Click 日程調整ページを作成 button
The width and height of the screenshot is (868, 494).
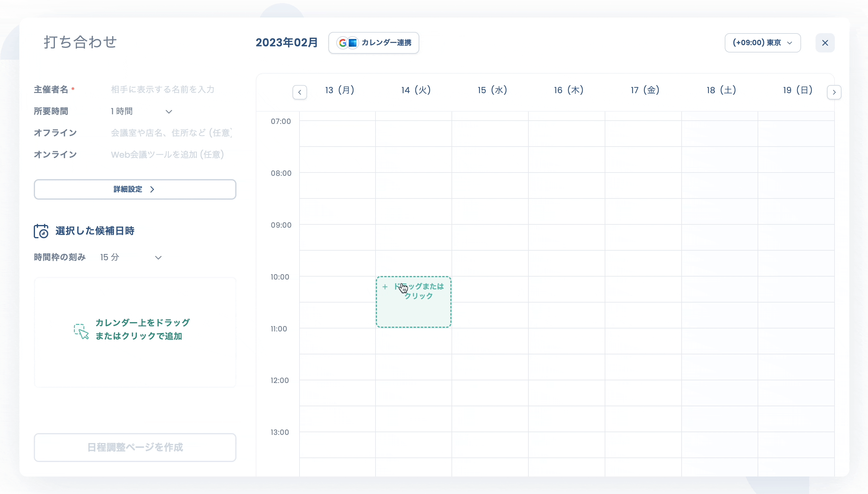pyautogui.click(x=135, y=447)
